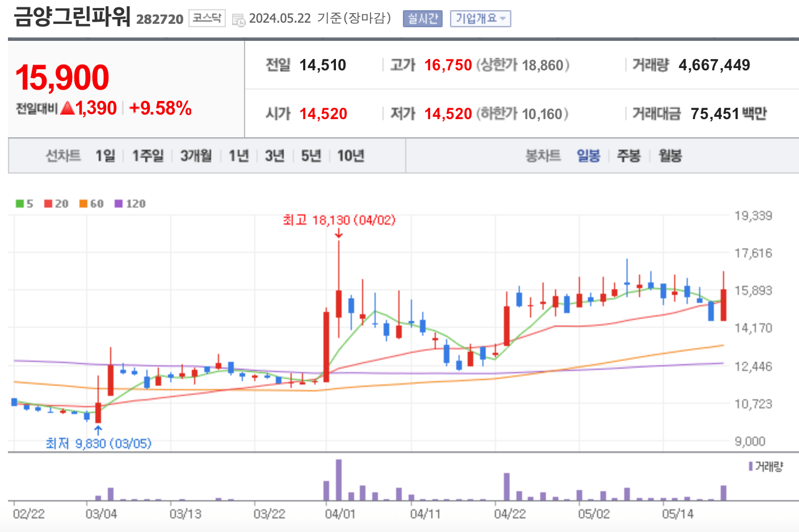Click the 거래량 volume legend marker
Viewport: 799px width, 532px height.
click(751, 466)
